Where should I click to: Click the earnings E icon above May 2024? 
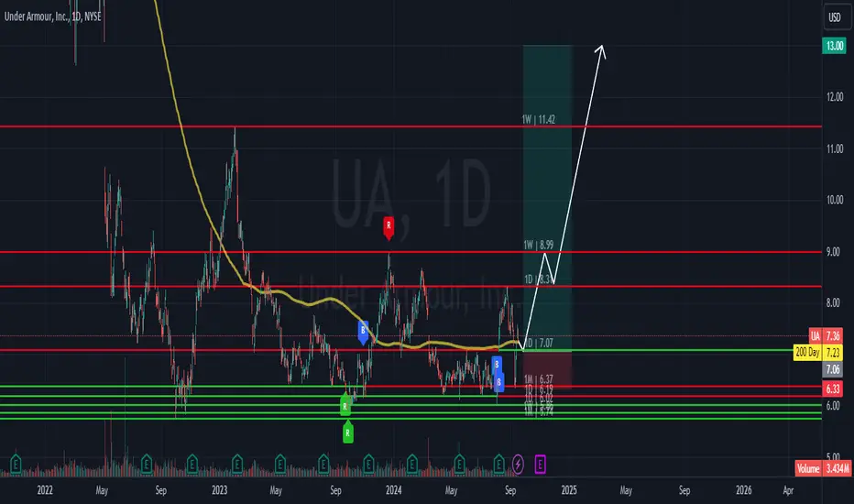459,465
